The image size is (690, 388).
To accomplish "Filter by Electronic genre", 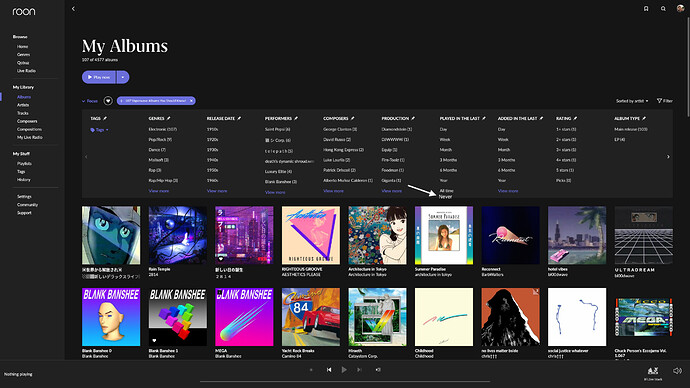I will tap(163, 129).
